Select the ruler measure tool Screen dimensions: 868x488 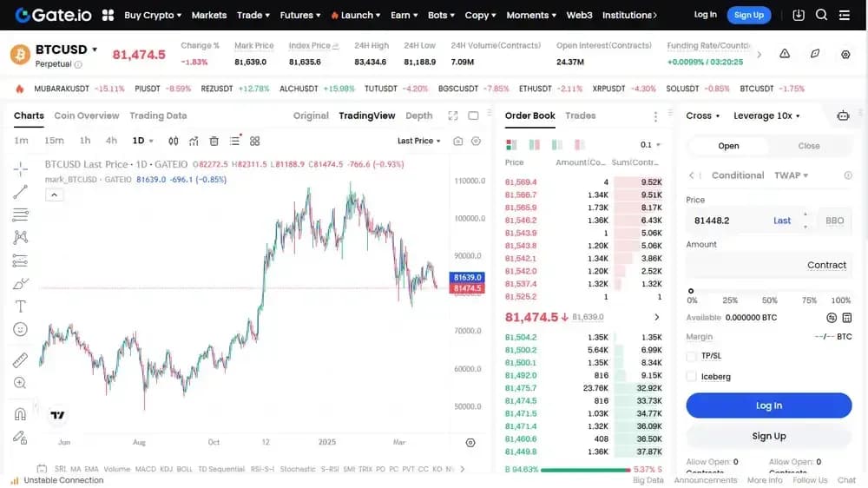point(21,360)
